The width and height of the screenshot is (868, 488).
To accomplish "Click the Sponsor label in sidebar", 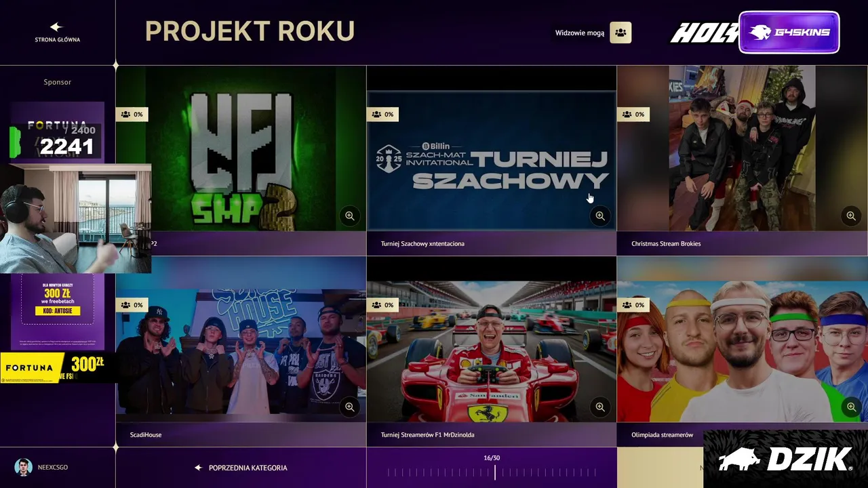I will click(58, 82).
